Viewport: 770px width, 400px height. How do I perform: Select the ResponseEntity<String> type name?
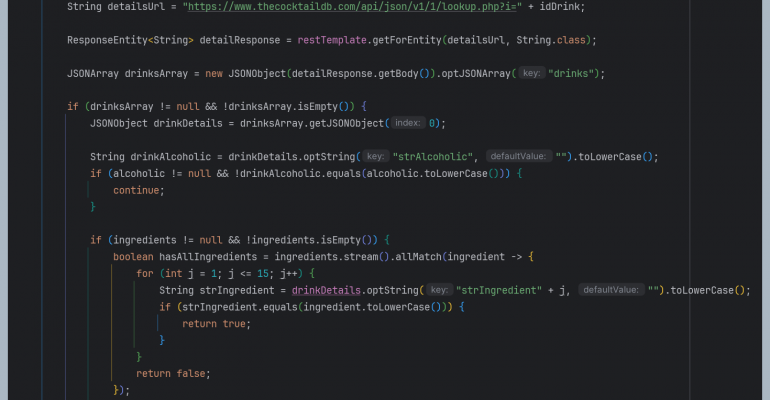pyautogui.click(x=130, y=40)
